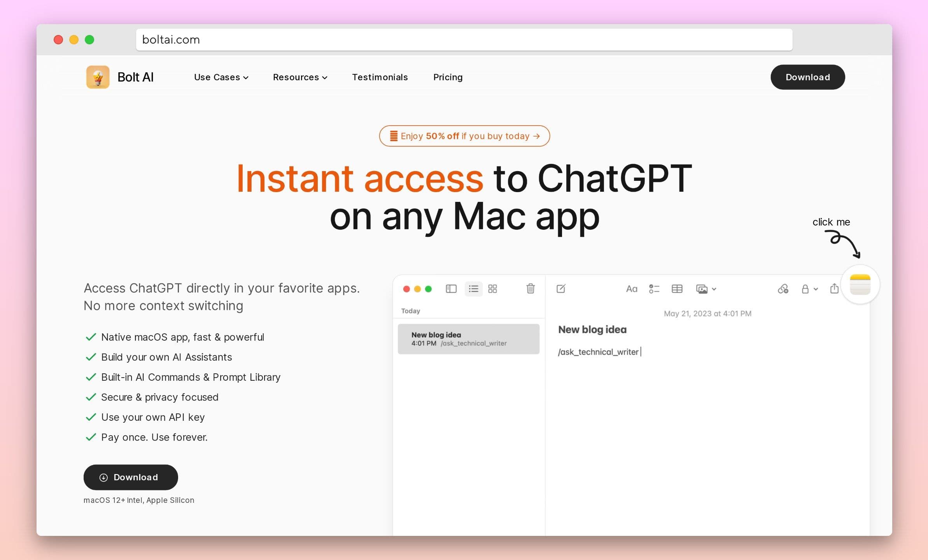The height and width of the screenshot is (560, 928).
Task: Click the share icon in Notes toolbar
Action: [834, 289]
